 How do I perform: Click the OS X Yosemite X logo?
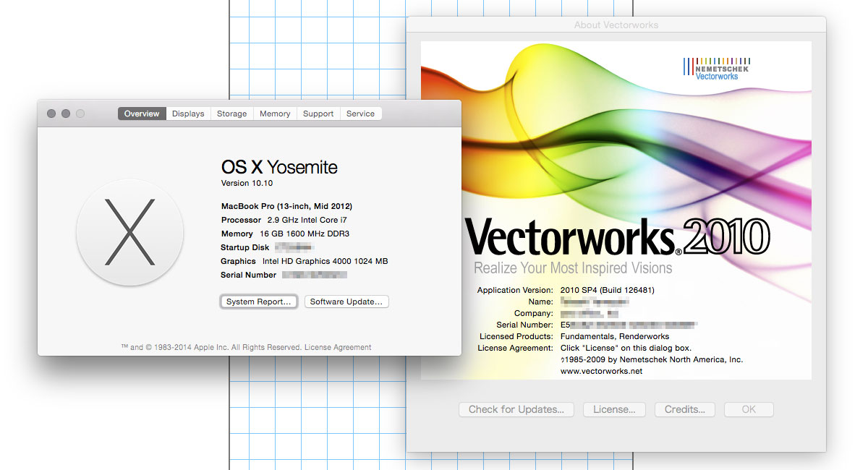click(129, 232)
